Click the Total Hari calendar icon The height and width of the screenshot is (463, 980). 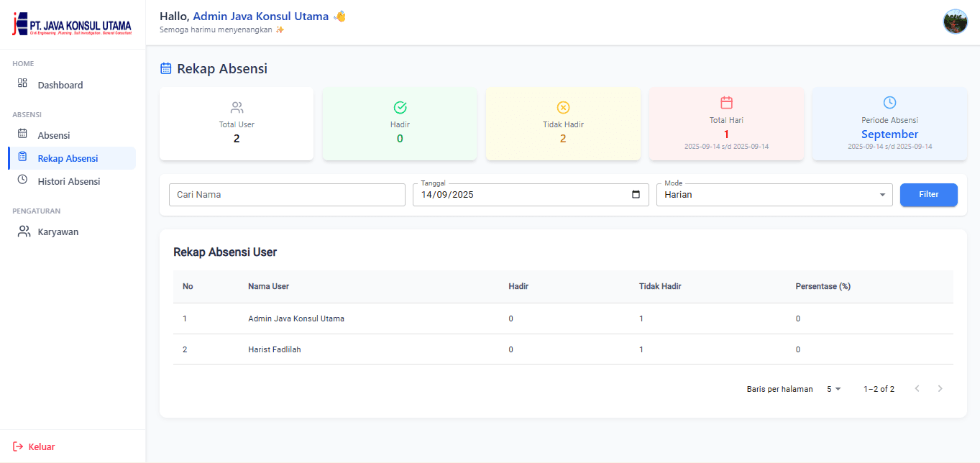(726, 103)
